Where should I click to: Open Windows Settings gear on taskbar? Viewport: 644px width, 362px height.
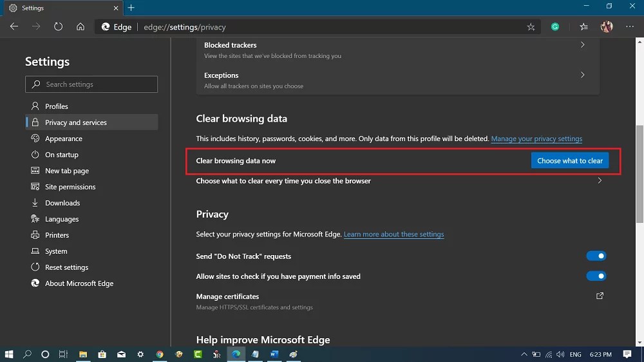tap(140, 354)
